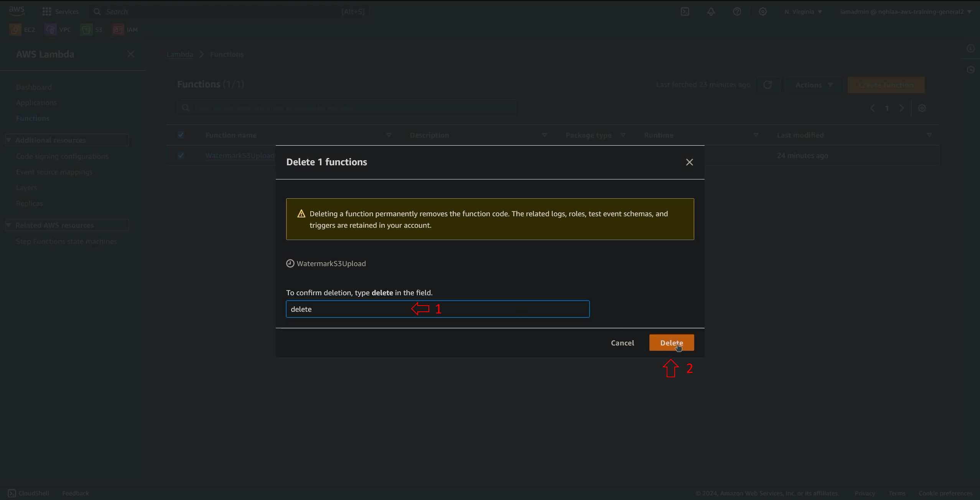Click the notifications bell icon
The width and height of the screenshot is (980, 500).
[711, 12]
